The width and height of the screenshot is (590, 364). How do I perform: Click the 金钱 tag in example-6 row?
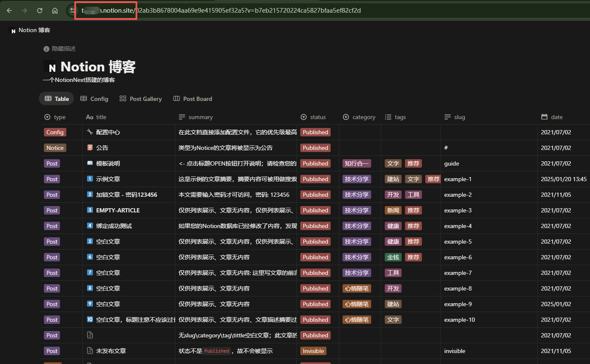pyautogui.click(x=393, y=257)
